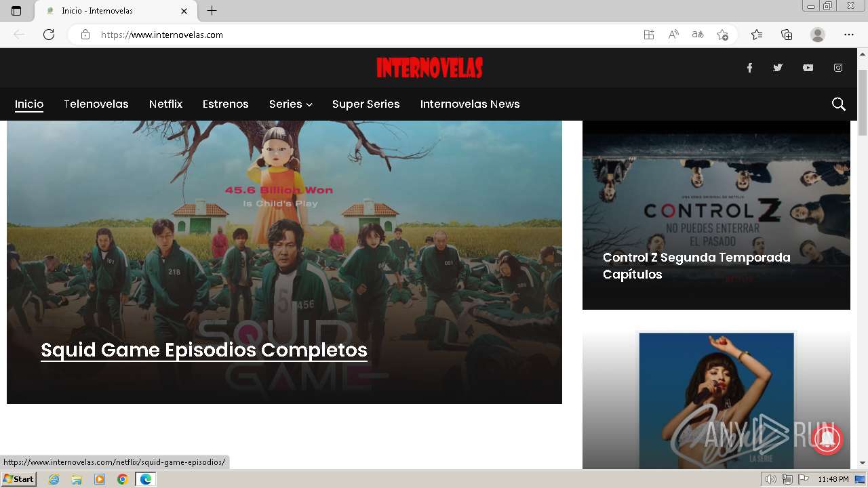Viewport: 868px width, 488px height.
Task: Click the Selena La Serie poster thumbnail
Action: pos(716,400)
